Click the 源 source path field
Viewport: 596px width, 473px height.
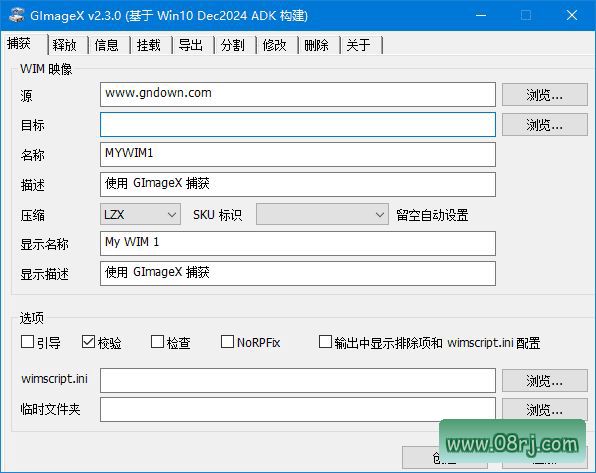(298, 94)
